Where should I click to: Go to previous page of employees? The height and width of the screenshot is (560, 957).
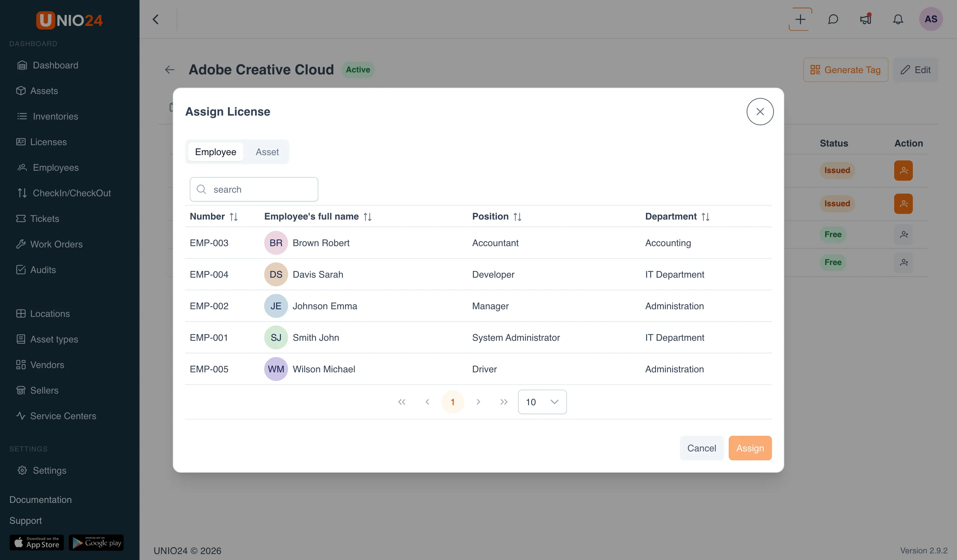click(x=427, y=402)
